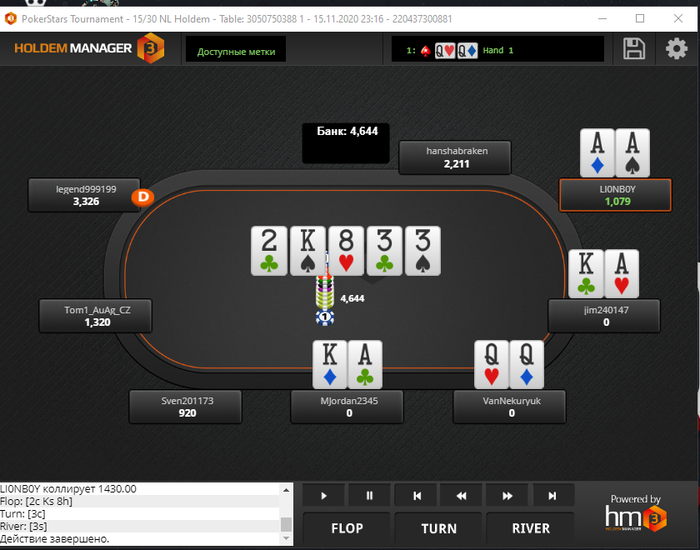Image resolution: width=700 pixels, height=550 pixels.
Task: Click the save hand floppy disk icon
Action: [634, 49]
